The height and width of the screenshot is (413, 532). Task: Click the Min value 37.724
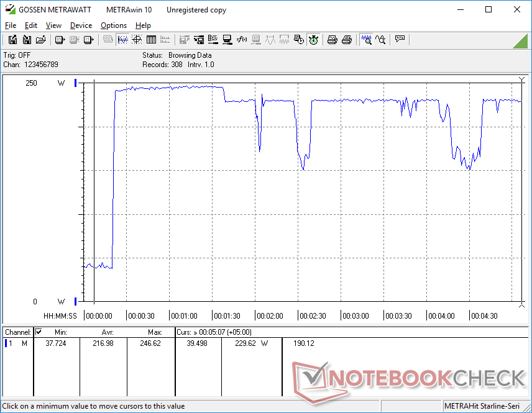tap(56, 343)
